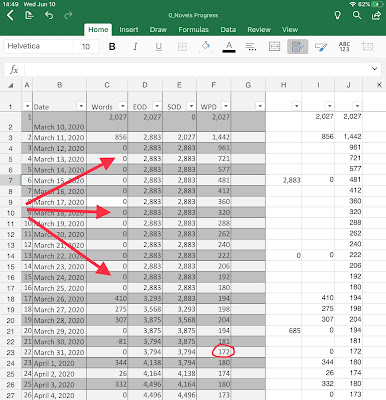This screenshot has width=386, height=400.
Task: Click inside the formula bar field
Action: point(197,69)
